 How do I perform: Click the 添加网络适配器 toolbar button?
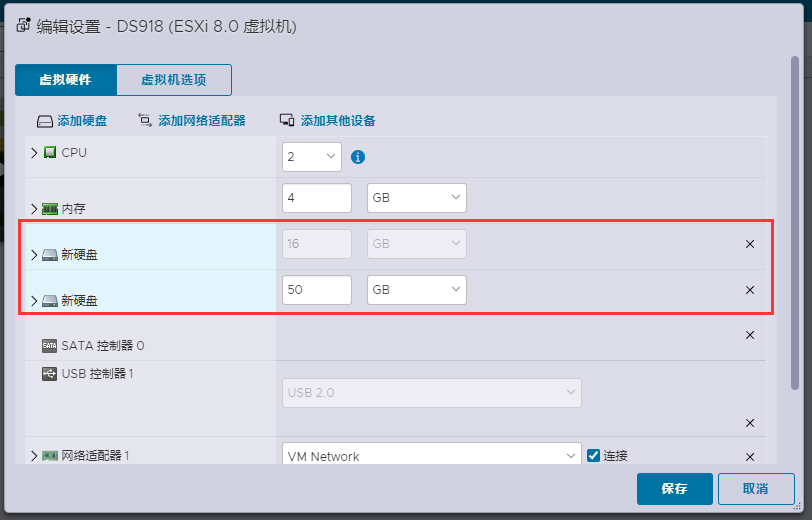[191, 121]
